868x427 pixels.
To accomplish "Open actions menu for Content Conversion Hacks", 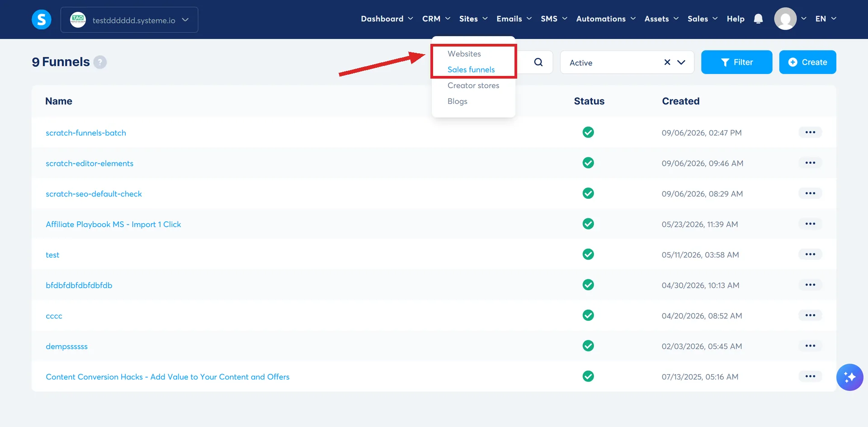I will click(x=810, y=376).
